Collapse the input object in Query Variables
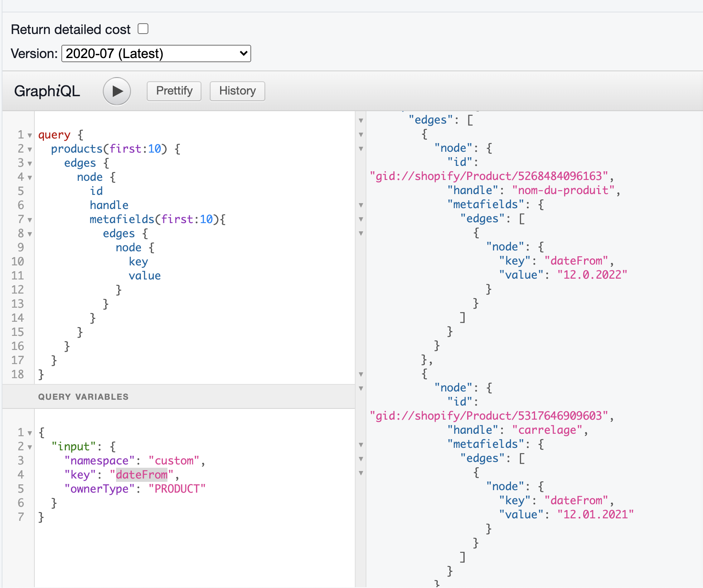703x588 pixels. click(x=29, y=447)
